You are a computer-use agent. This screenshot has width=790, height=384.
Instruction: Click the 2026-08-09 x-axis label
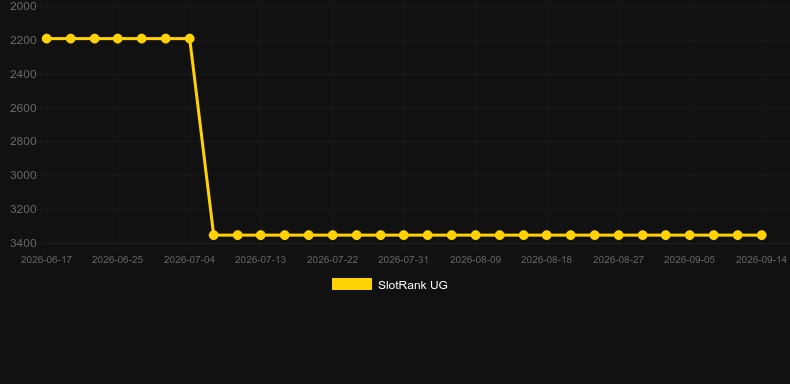coord(476,260)
